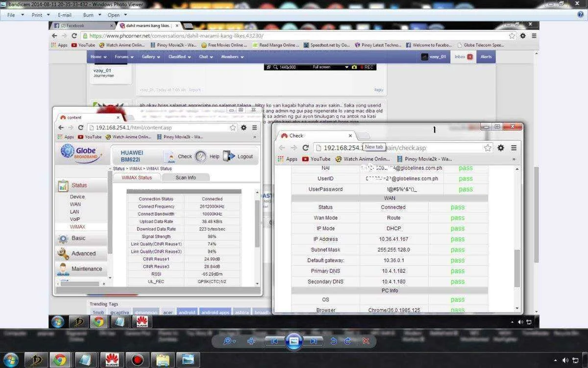Open Read Manga Online bookmark

point(275,45)
